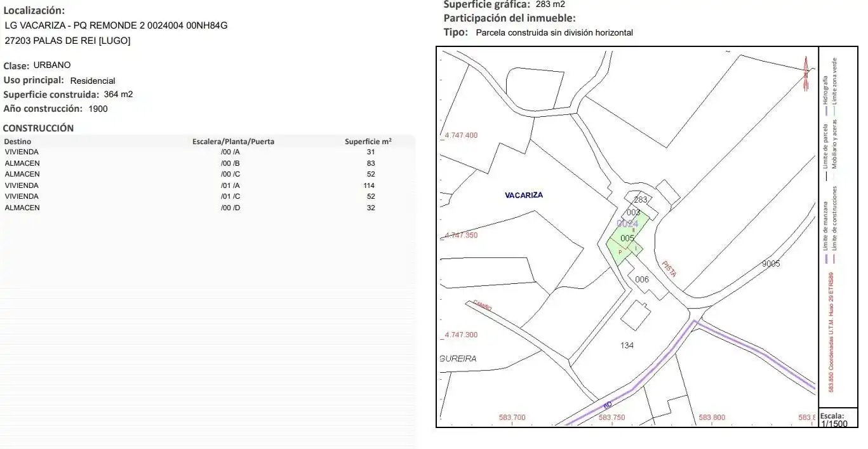Select parcel number 003 on the map
Image resolution: width=868 pixels, height=449 pixels.
[633, 212]
